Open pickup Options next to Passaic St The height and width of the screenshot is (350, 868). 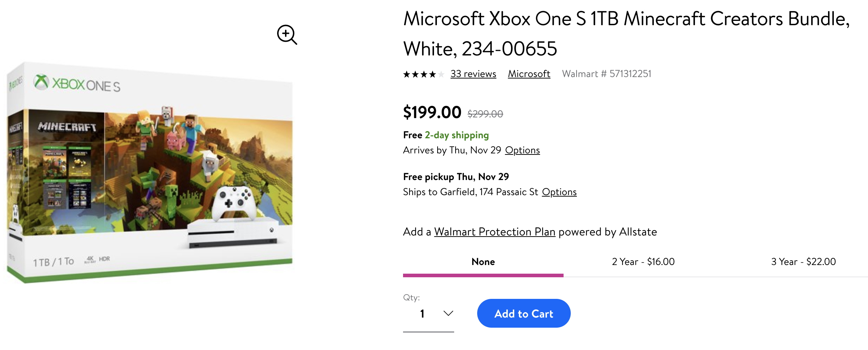[x=559, y=192]
